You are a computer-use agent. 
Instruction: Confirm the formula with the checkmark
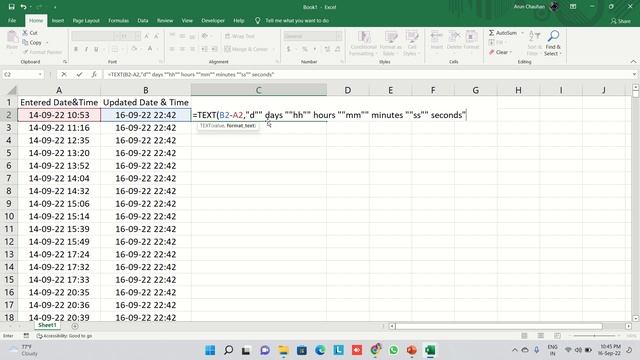79,74
